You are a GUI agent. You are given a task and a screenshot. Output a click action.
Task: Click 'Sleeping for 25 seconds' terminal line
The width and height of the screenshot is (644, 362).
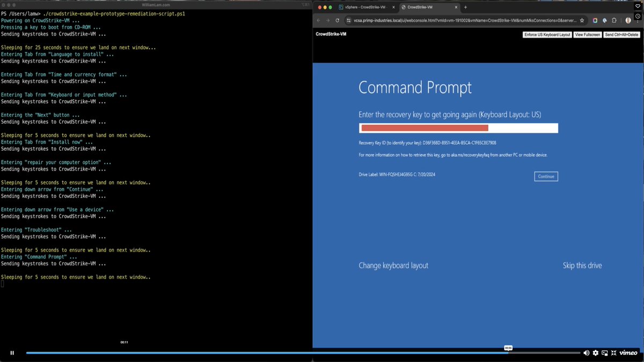tap(78, 47)
